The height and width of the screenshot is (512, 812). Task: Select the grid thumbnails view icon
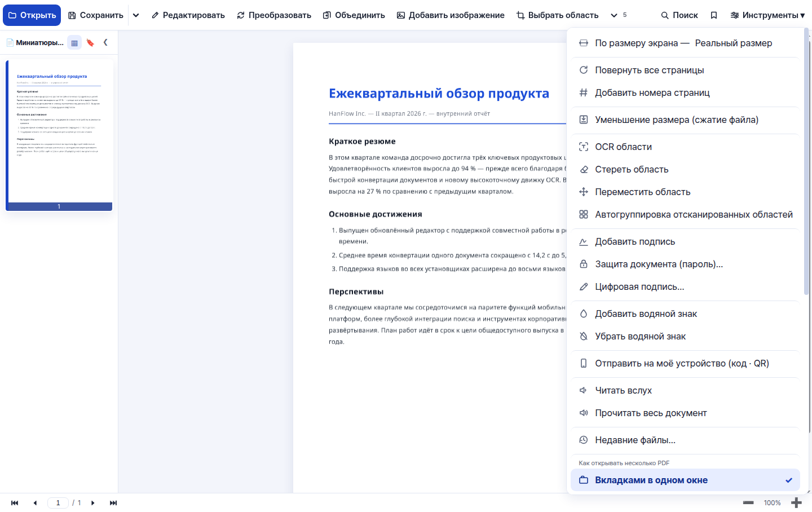click(x=74, y=43)
